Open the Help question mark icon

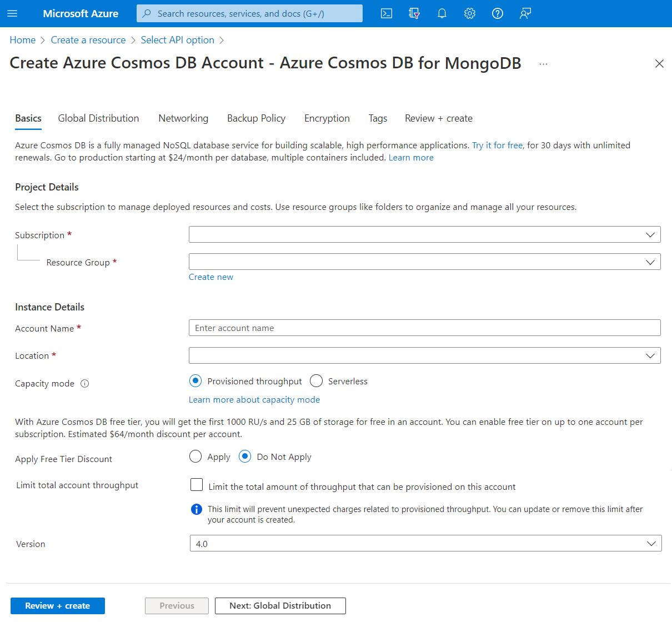pos(497,13)
